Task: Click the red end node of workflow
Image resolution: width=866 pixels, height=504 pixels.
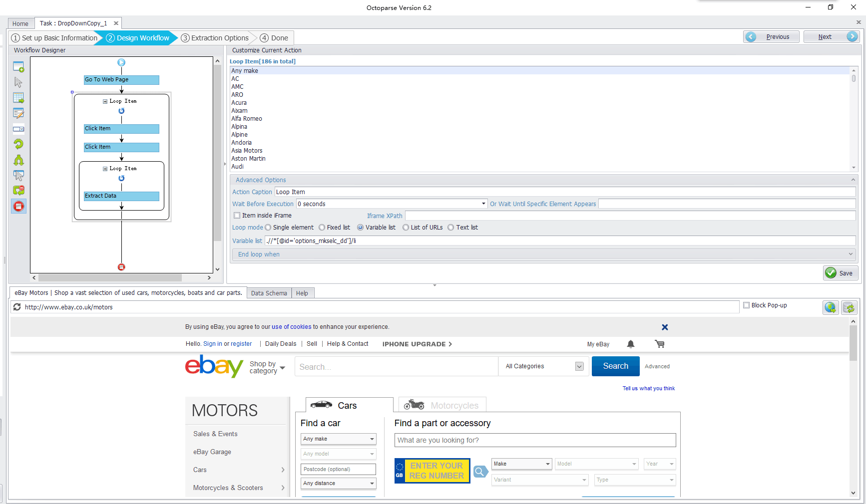Action: [x=121, y=267]
